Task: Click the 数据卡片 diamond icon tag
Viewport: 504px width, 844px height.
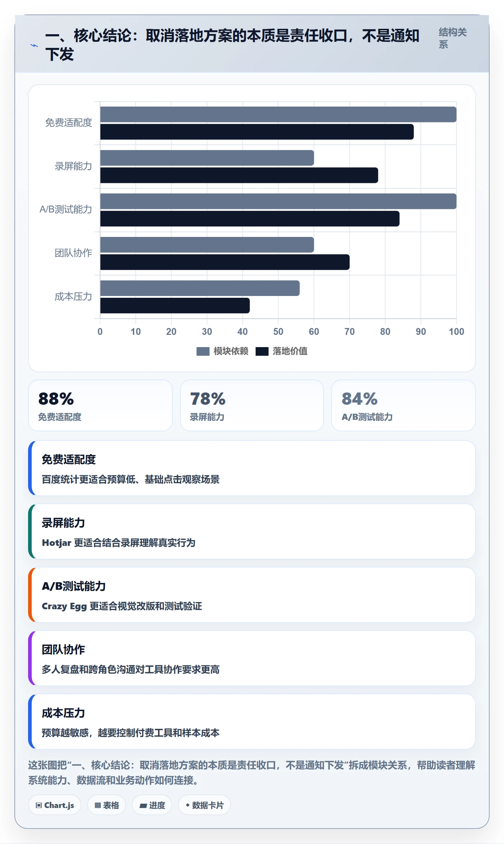Action: pos(204,805)
